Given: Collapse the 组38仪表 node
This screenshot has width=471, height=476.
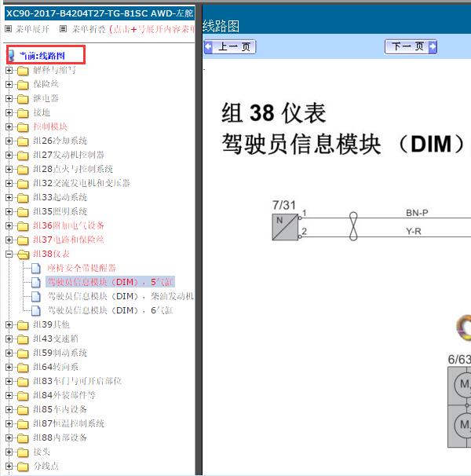Looking at the screenshot, I should pyautogui.click(x=9, y=254).
